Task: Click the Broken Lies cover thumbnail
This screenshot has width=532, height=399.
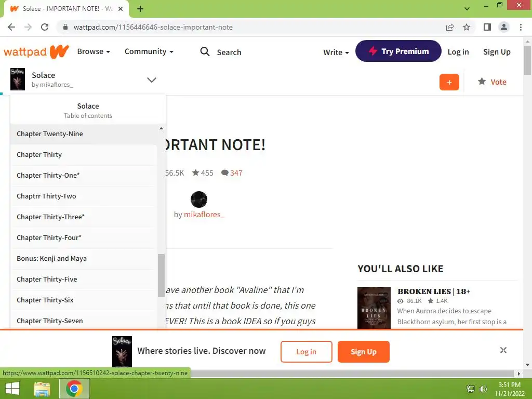Action: (374, 308)
